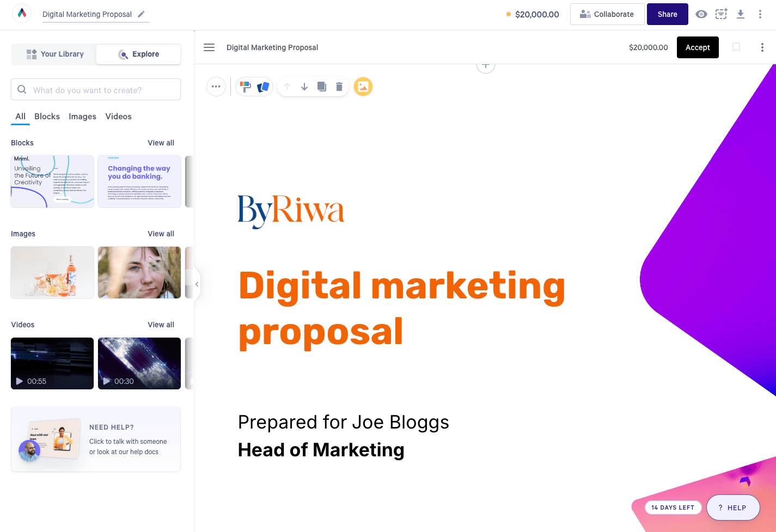Switch to Your Library tab
The image size is (776, 532).
[54, 54]
